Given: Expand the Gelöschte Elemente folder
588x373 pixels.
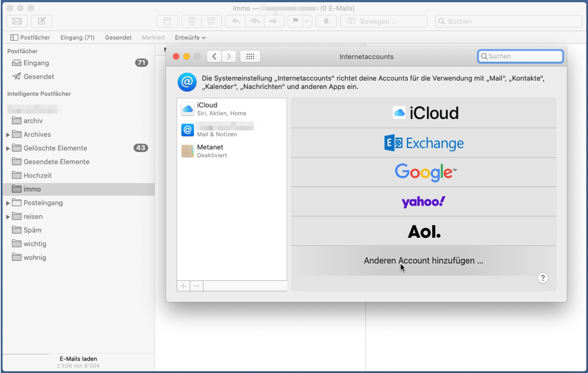Looking at the screenshot, I should 8,148.
